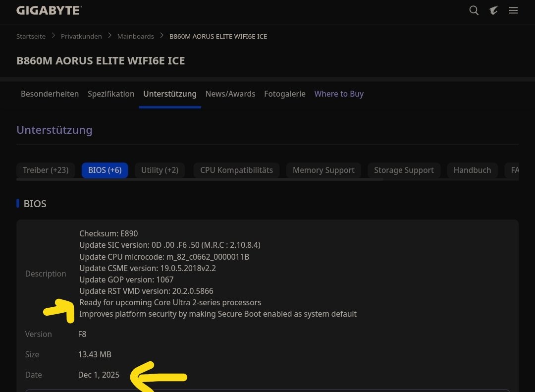The image size is (535, 392).
Task: Click the Size label
Action: click(x=32, y=354)
